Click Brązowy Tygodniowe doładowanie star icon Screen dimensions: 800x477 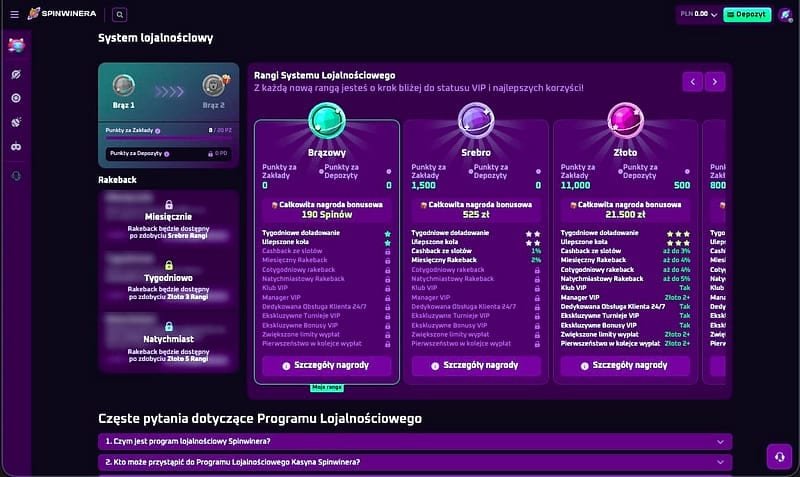click(x=388, y=233)
